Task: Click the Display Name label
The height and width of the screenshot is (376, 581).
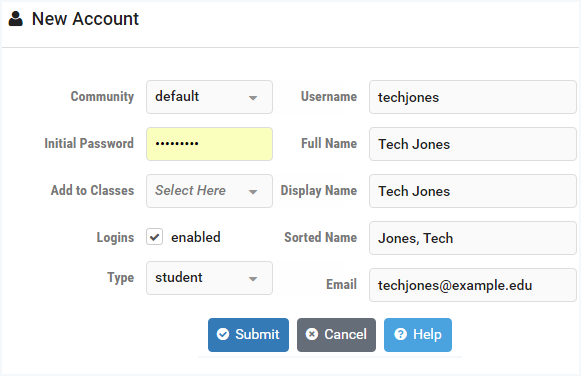Action: tap(319, 190)
